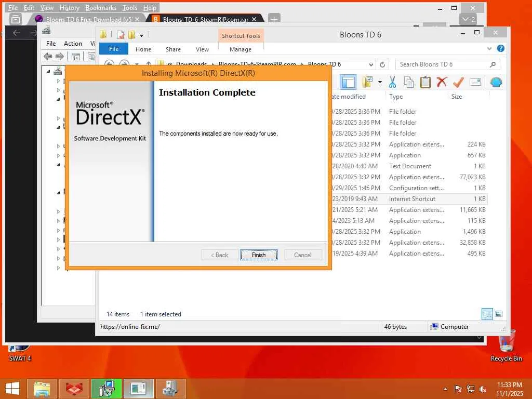This screenshot has width=532, height=399.
Task: Select the Configuration settings row
Action: pos(408,188)
